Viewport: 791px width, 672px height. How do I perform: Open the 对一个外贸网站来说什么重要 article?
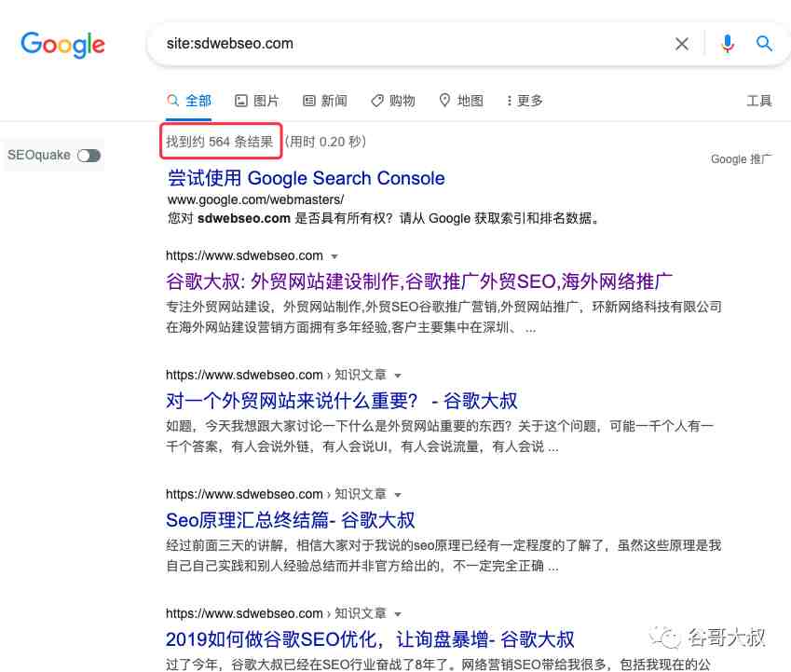click(342, 401)
